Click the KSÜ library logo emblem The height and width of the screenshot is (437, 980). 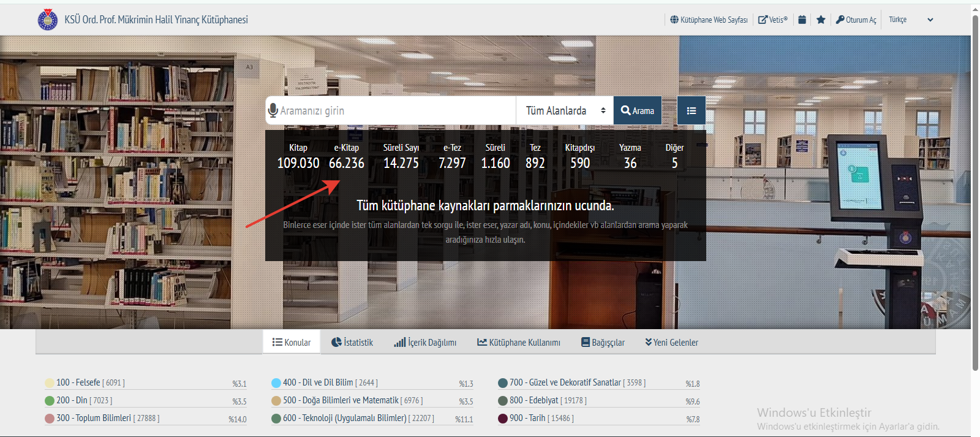click(48, 20)
